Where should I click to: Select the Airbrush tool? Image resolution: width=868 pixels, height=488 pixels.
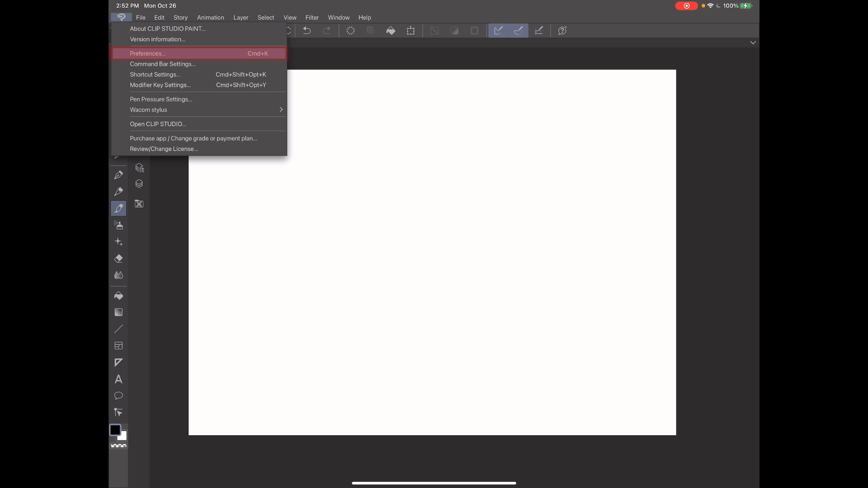pyautogui.click(x=118, y=225)
